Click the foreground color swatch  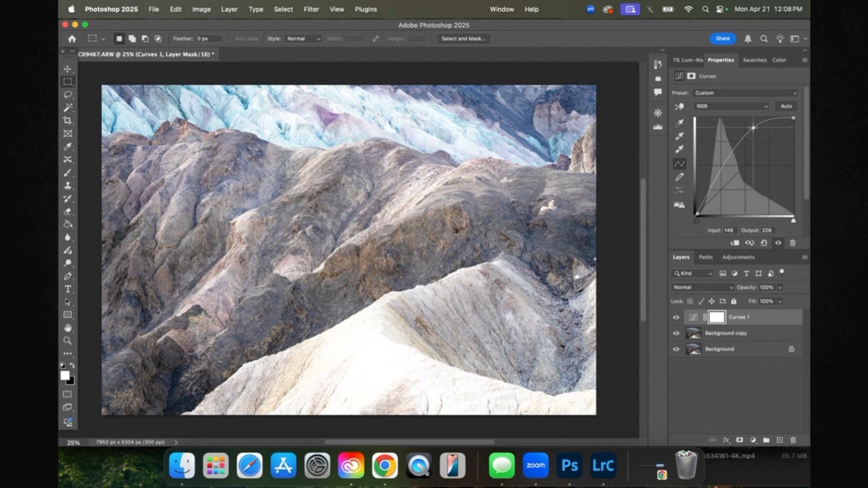coord(66,375)
